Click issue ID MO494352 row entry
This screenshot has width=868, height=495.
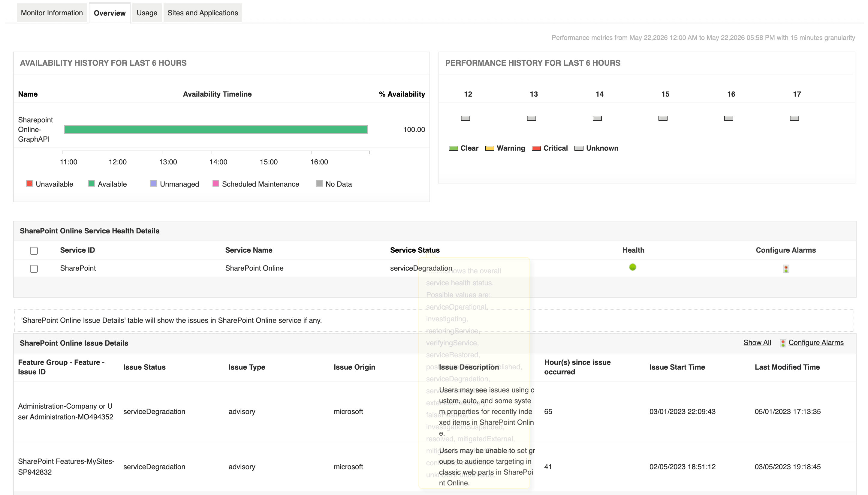(x=66, y=411)
